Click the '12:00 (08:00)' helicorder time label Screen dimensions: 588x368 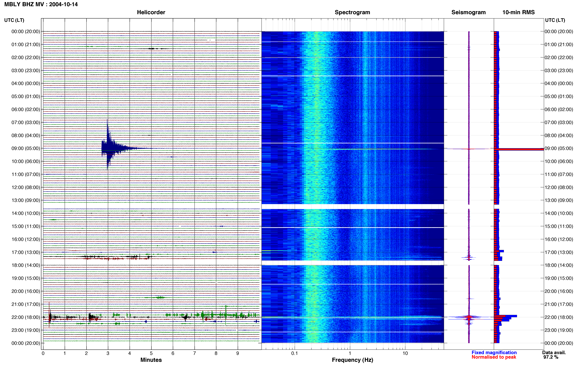[x=26, y=187]
